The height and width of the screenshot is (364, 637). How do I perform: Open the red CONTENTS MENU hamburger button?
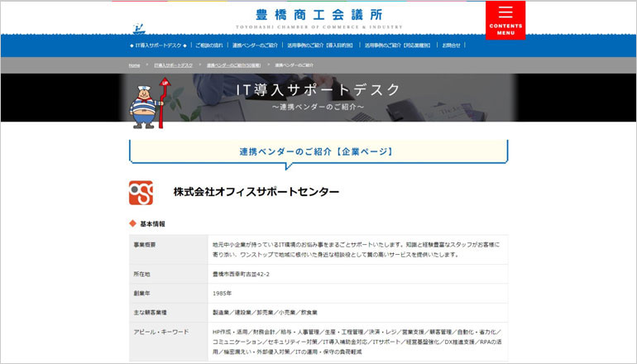click(x=505, y=21)
